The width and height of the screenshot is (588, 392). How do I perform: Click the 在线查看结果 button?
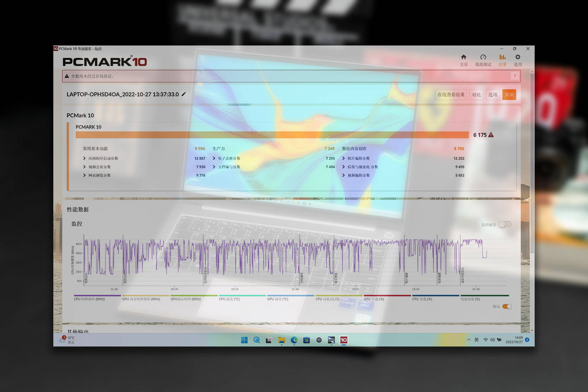[451, 94]
